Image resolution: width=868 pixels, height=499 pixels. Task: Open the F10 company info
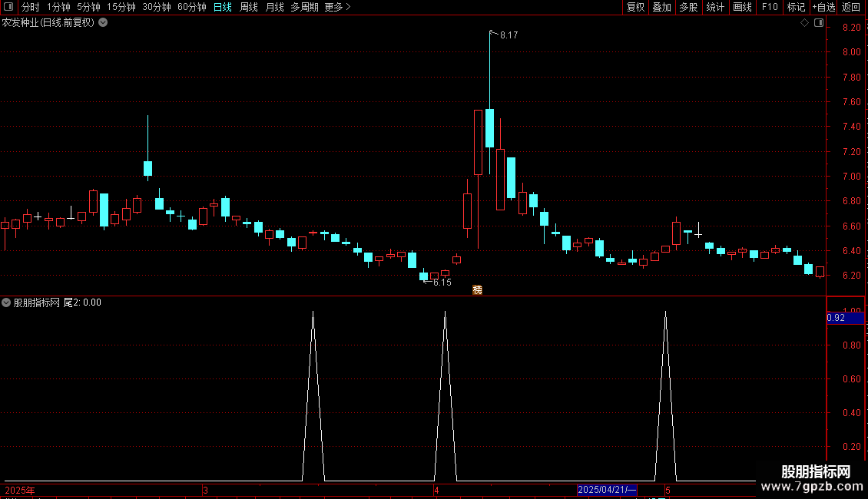coord(770,7)
